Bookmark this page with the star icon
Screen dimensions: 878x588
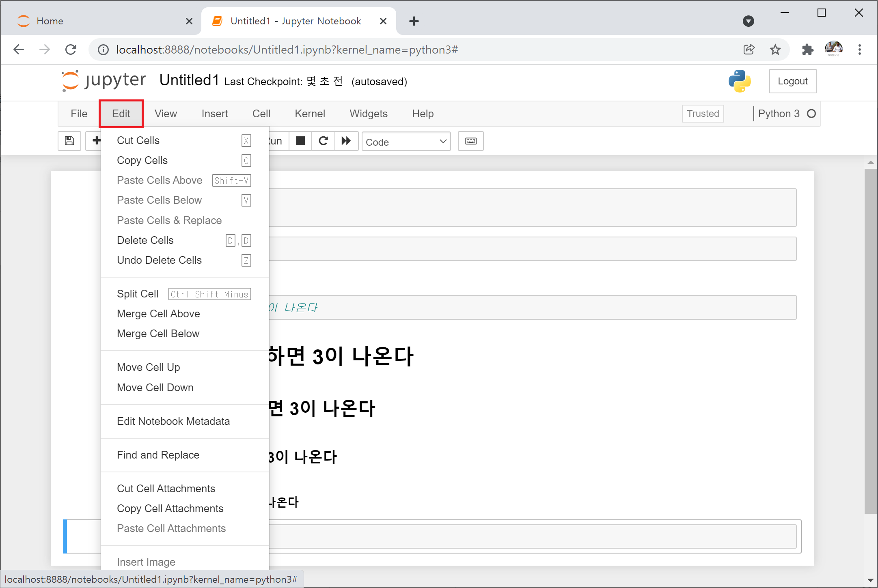(x=775, y=50)
